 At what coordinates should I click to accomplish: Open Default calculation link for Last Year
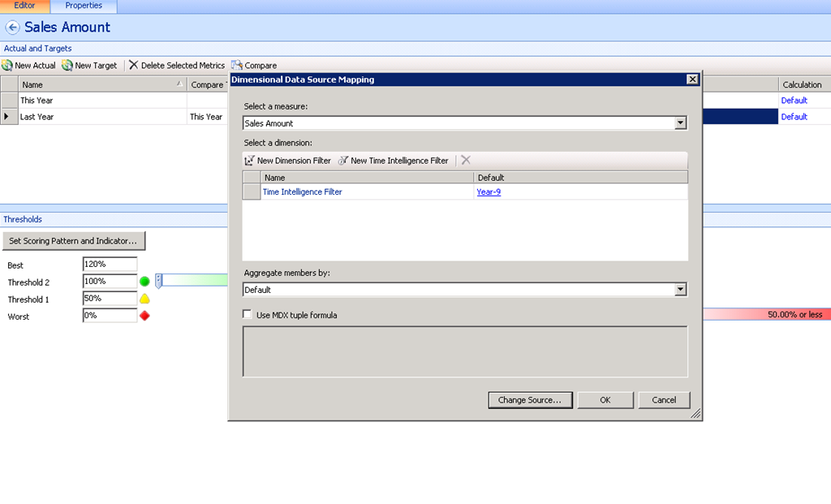point(794,117)
